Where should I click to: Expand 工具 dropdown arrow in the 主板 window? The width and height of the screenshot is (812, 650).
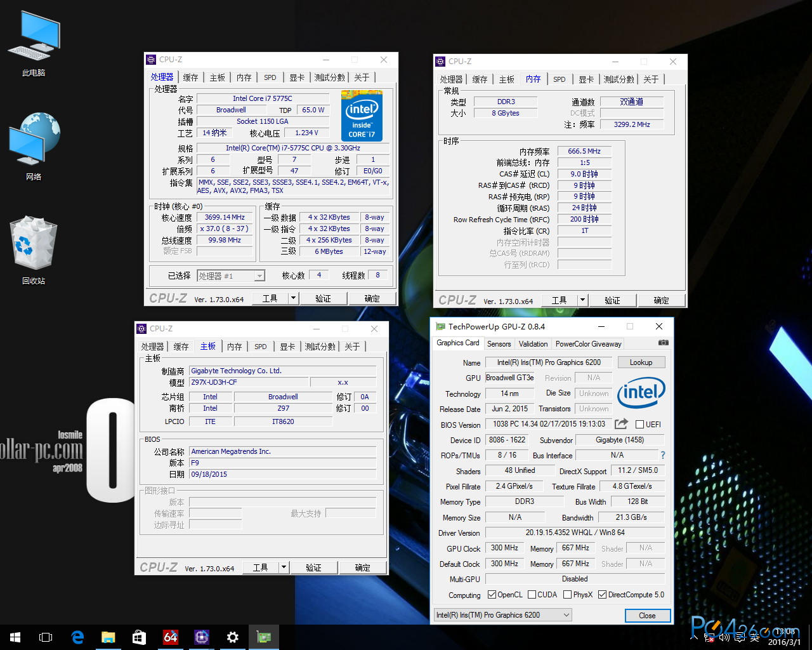click(284, 567)
